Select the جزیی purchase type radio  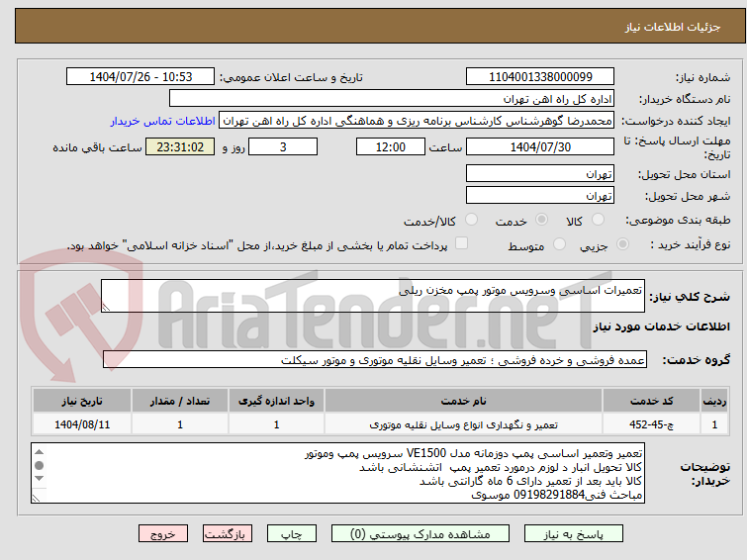point(622,244)
